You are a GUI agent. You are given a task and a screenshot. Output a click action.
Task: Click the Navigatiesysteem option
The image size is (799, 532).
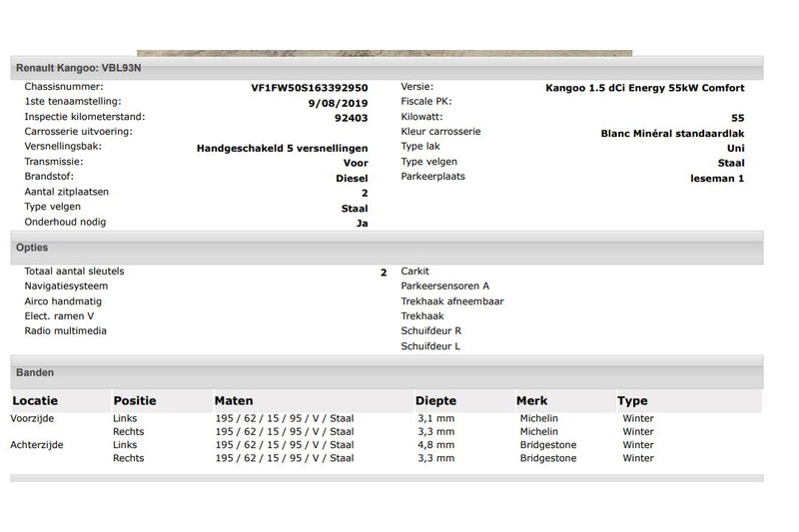tap(66, 286)
